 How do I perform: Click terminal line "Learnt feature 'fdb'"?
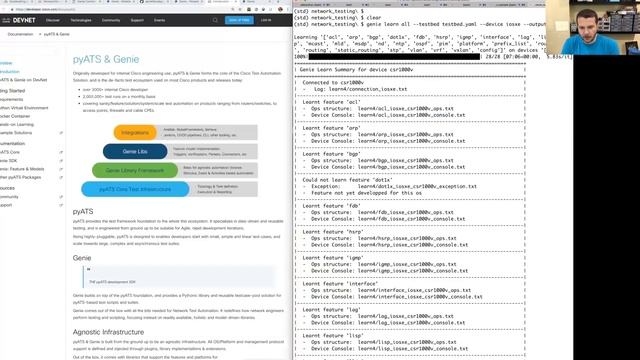coord(331,206)
